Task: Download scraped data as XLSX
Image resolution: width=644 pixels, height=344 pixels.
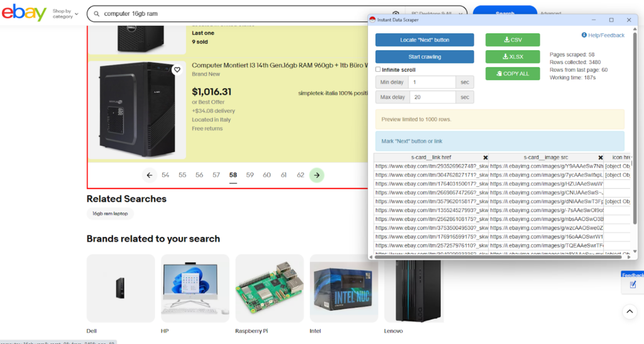Action: pos(513,57)
